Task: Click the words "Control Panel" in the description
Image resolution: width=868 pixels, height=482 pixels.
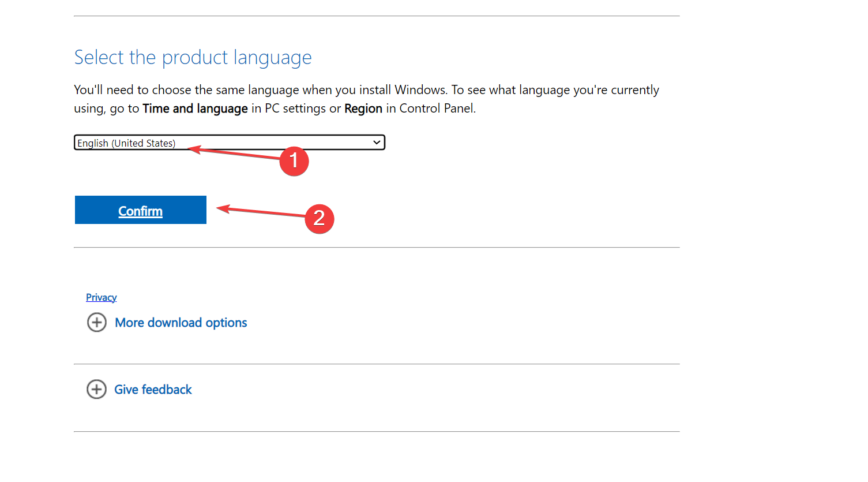Action: [x=437, y=109]
